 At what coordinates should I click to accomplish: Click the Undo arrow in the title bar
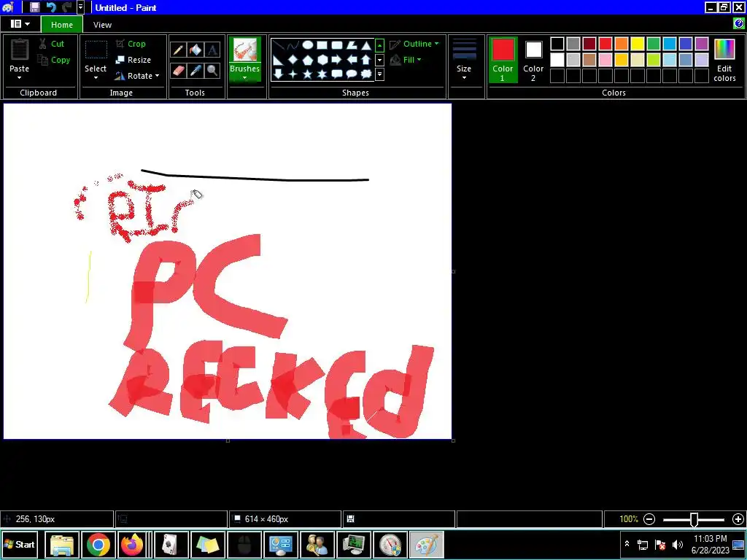click(50, 7)
